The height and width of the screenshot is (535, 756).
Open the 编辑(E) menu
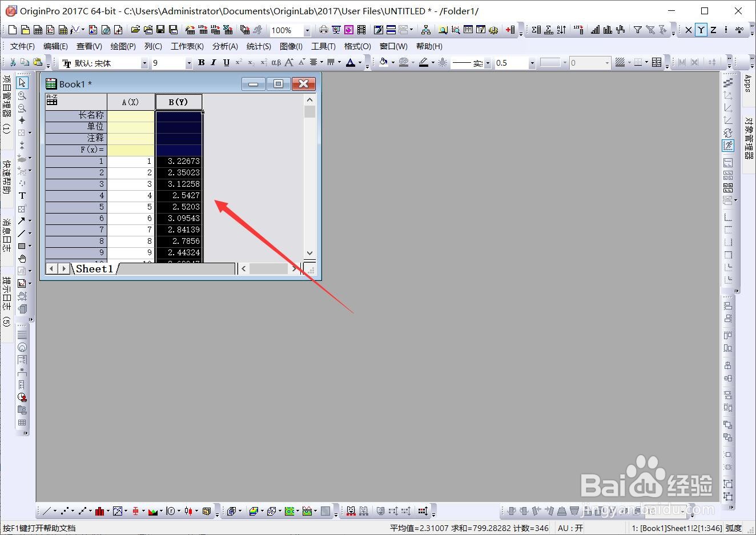55,46
